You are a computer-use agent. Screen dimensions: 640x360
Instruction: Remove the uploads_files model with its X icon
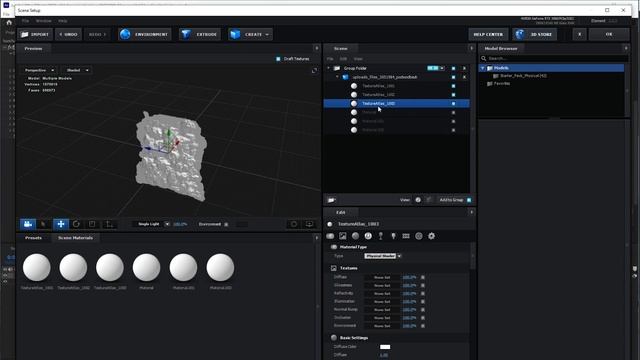464,77
